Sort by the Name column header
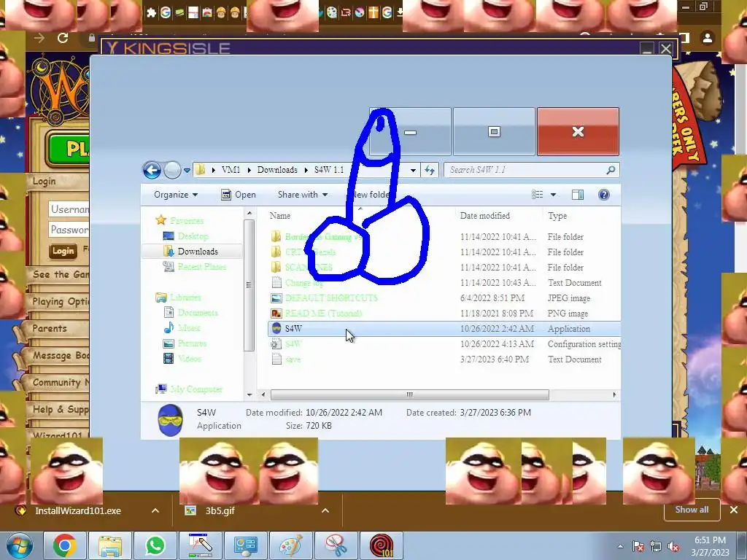This screenshot has width=747, height=560. tap(280, 216)
